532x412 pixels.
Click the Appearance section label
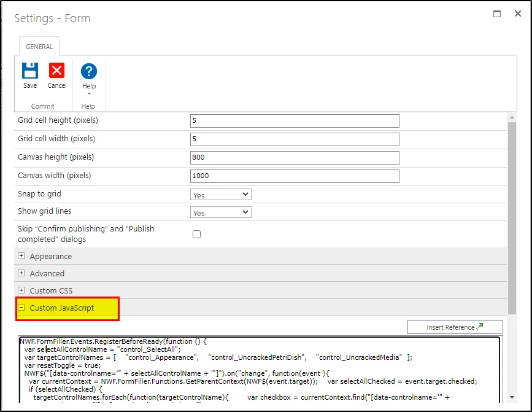click(x=50, y=257)
